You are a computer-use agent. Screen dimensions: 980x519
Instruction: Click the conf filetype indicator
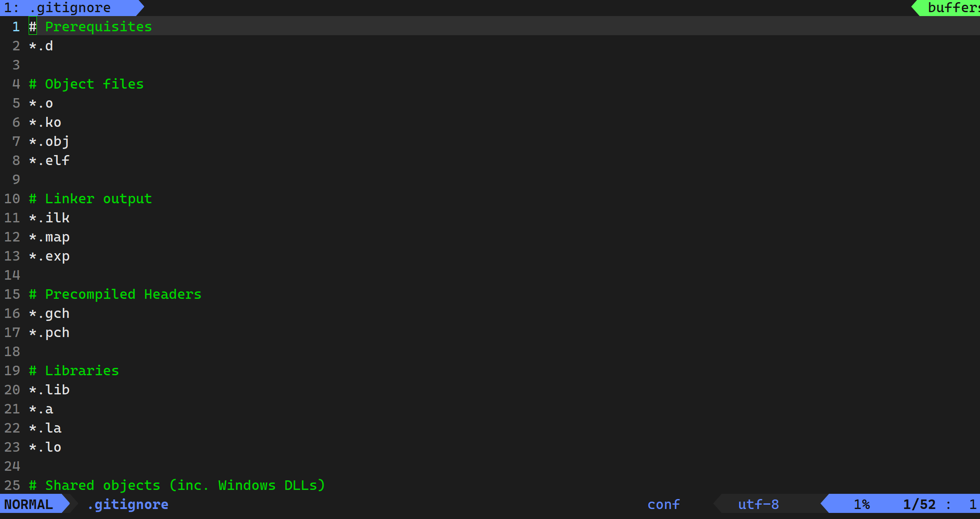coord(663,504)
